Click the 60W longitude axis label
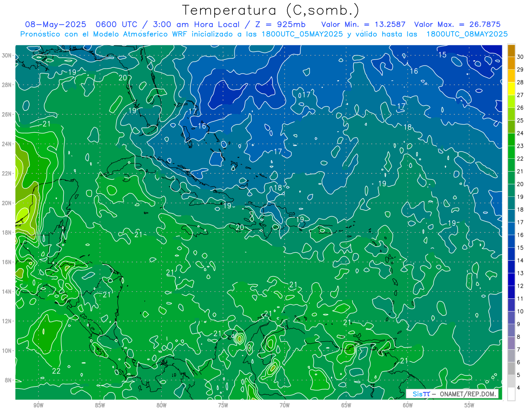Viewport: 532px width, 411px height. [408, 405]
